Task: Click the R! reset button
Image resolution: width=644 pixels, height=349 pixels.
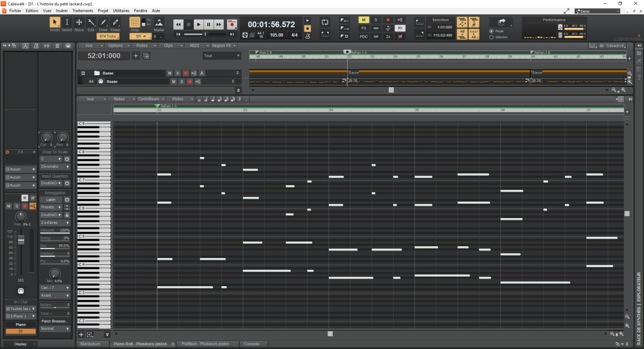Action: click(400, 28)
